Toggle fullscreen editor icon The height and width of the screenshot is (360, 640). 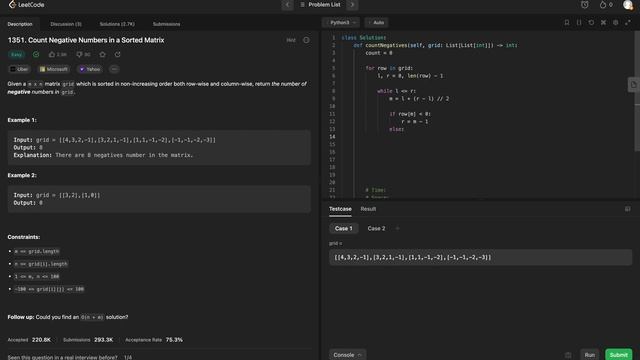[628, 22]
